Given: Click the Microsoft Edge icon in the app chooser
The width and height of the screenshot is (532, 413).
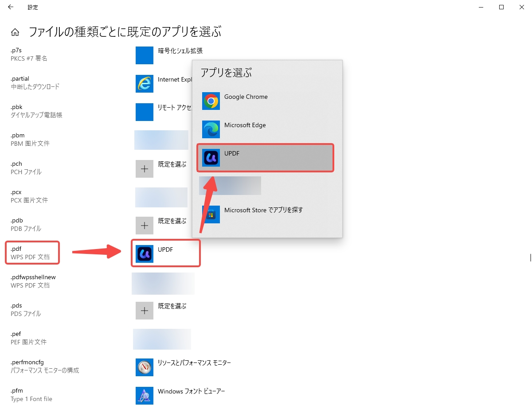Looking at the screenshot, I should (211, 129).
